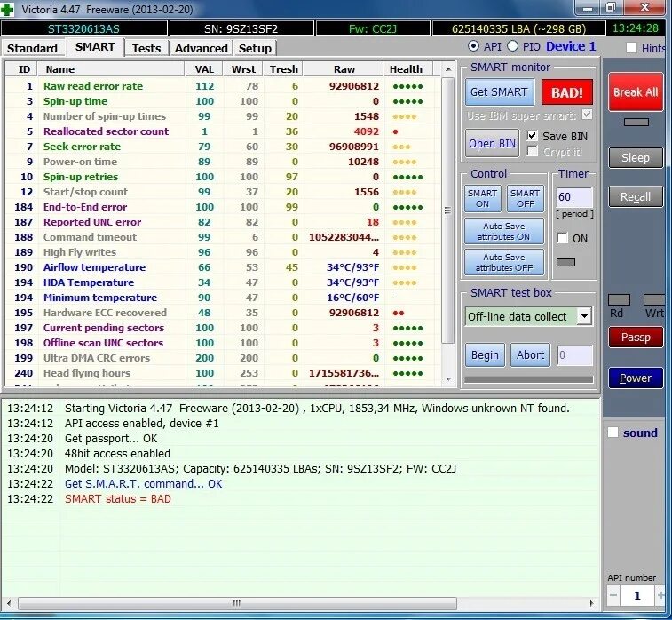Enable the Timer ON checkbox
The height and width of the screenshot is (620, 672).
tap(563, 238)
